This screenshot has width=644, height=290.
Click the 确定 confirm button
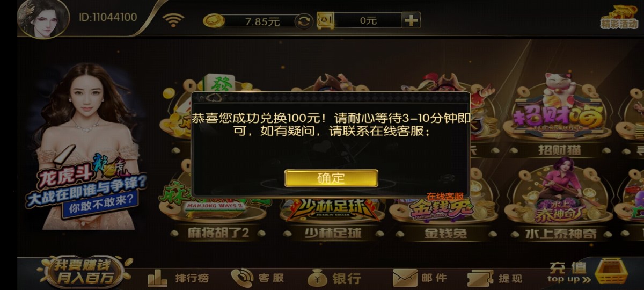click(x=331, y=178)
